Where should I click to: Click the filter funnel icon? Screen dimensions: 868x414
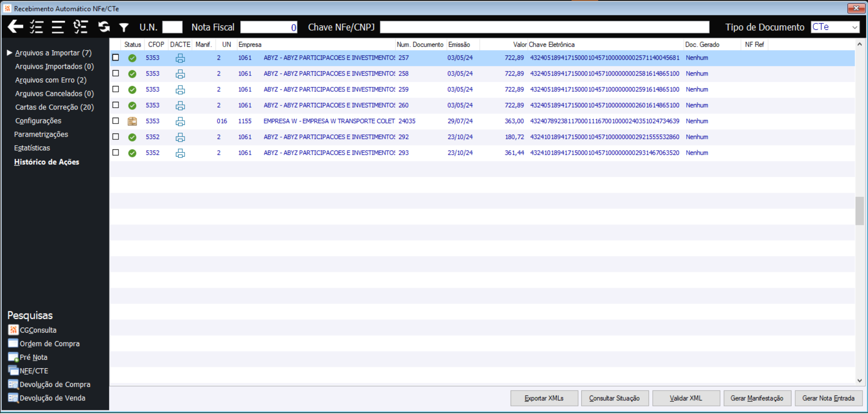123,28
